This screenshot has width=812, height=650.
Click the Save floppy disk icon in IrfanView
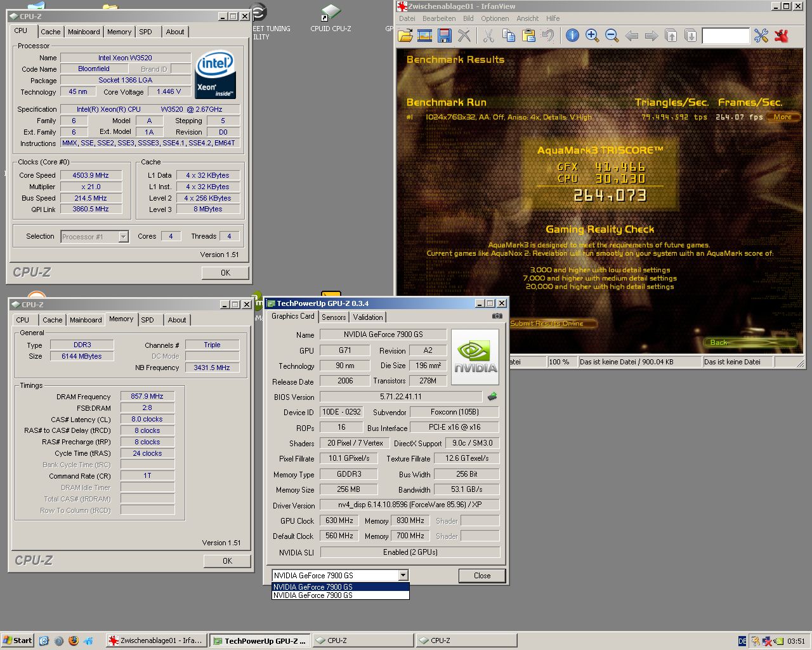445,36
